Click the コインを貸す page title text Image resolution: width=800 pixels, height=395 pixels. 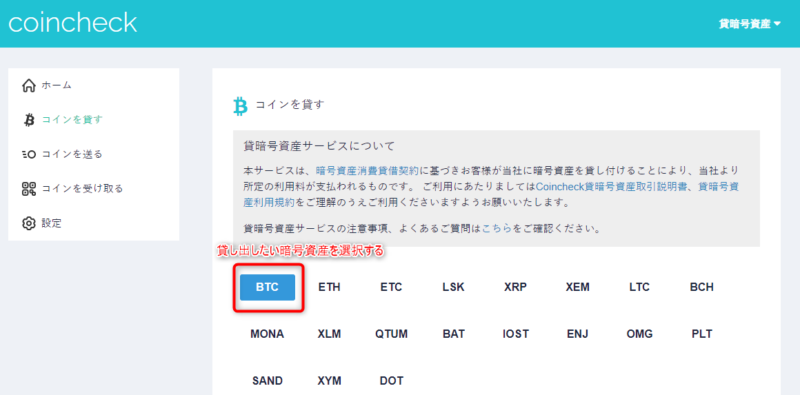pos(290,105)
